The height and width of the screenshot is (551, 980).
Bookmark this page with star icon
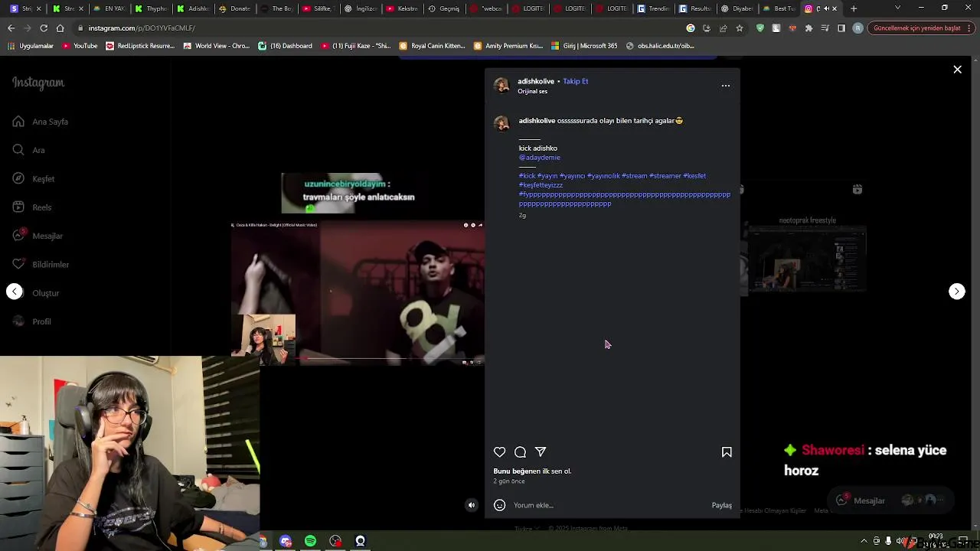(x=739, y=28)
